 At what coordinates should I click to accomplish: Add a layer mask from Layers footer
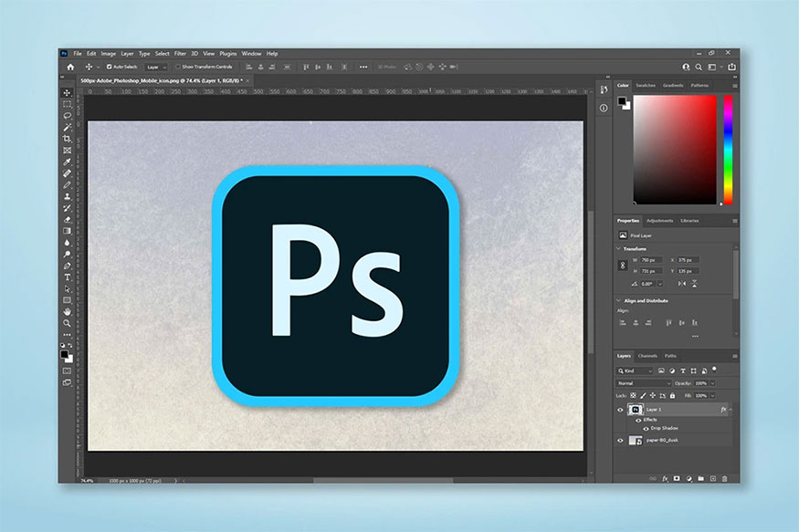point(677,478)
